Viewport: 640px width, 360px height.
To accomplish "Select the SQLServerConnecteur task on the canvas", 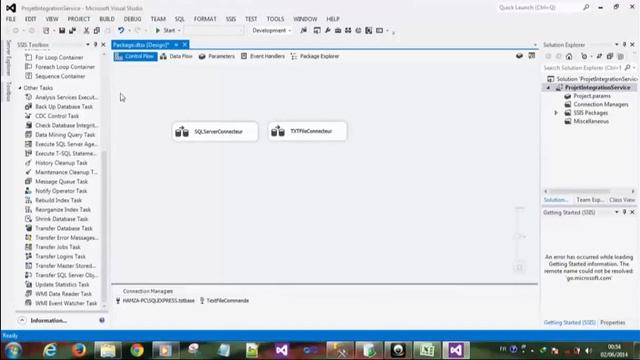I will pos(215,131).
